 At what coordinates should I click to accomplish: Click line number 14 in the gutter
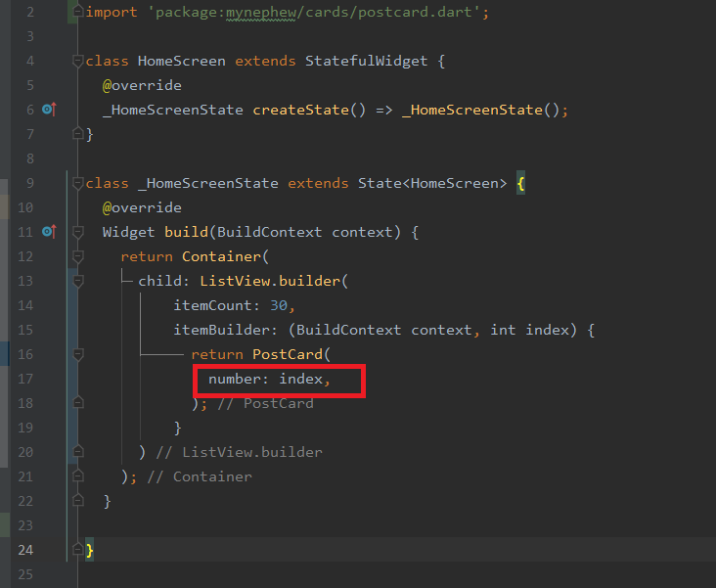(25, 305)
